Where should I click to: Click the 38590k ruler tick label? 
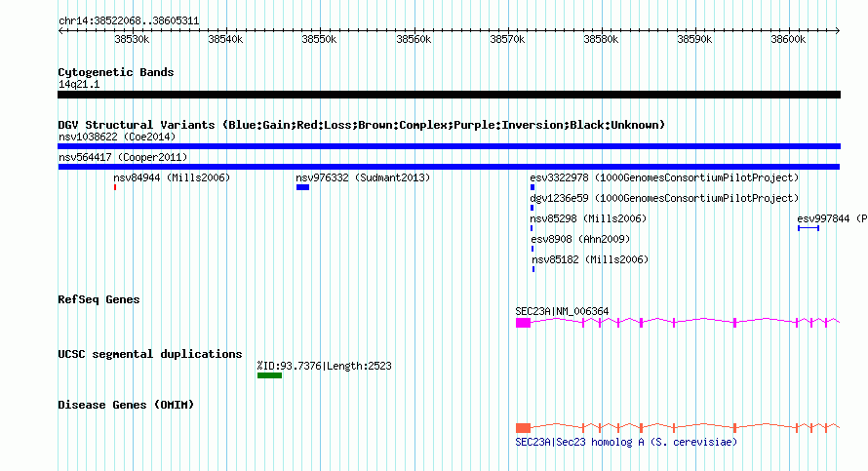694,39
